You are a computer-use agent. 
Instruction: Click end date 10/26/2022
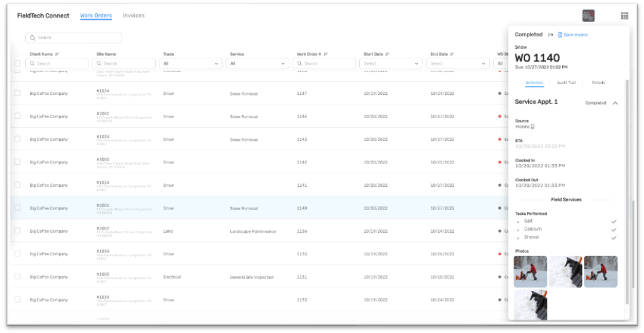pos(442,254)
